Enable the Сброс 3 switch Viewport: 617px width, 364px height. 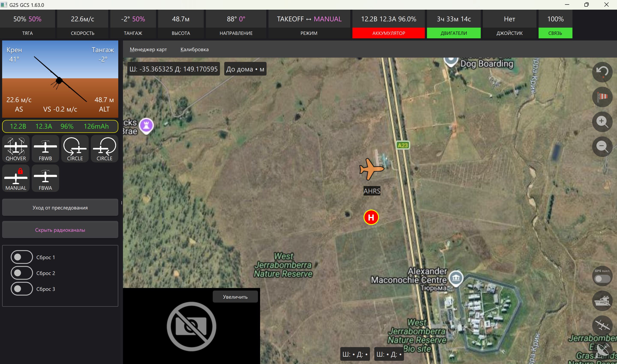pos(22,289)
